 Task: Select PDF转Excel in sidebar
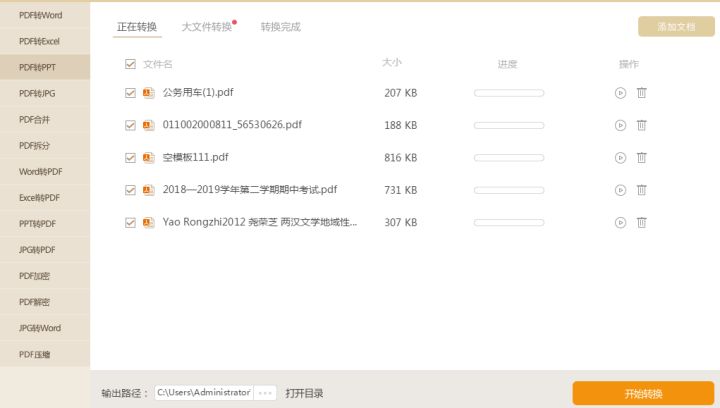tap(45, 41)
